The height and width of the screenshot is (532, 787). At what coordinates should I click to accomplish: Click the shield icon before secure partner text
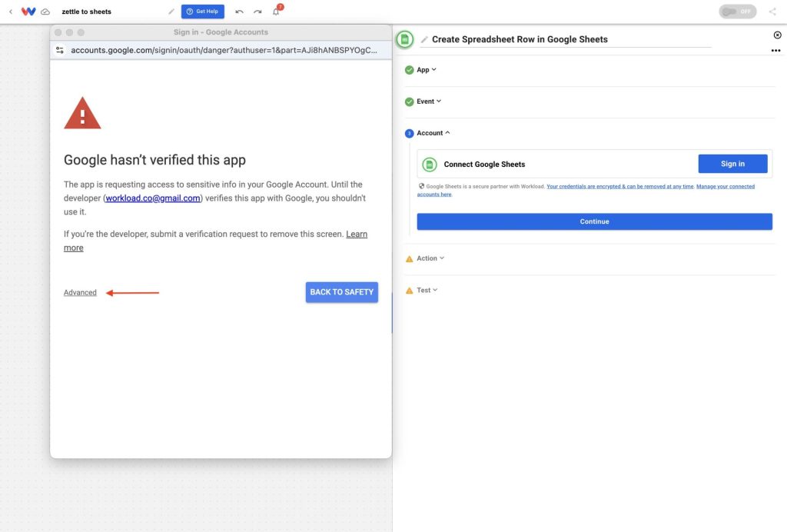coord(422,186)
